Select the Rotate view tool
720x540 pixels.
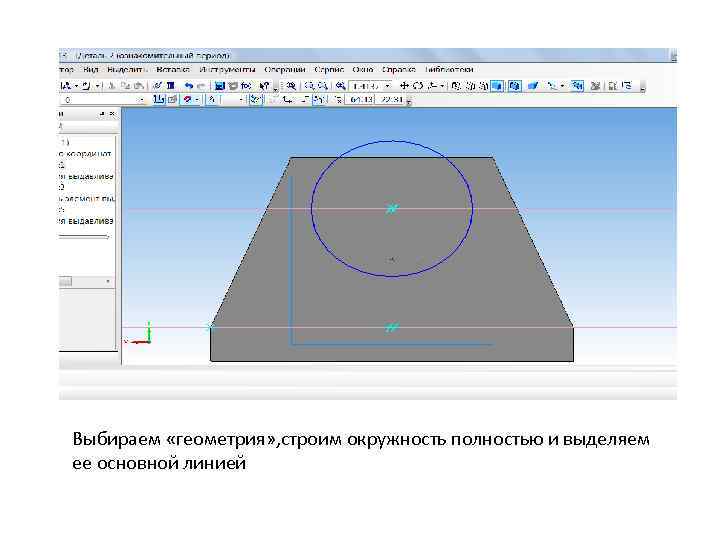point(418,86)
